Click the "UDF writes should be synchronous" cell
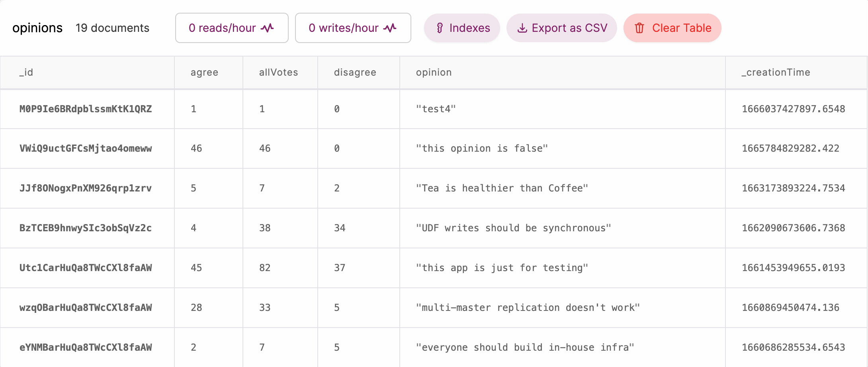Screen dimensions: 868x367 (x=513, y=228)
